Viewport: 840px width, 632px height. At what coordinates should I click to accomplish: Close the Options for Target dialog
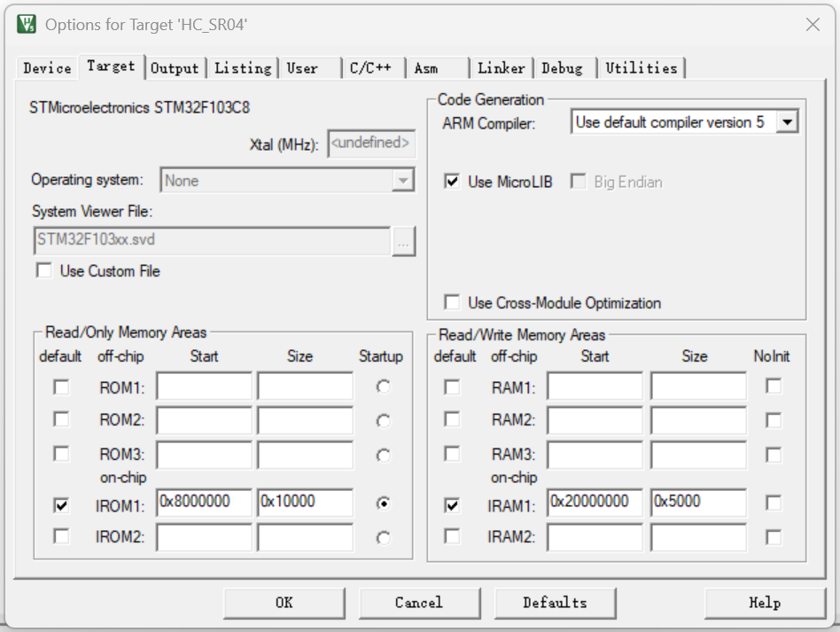813,25
